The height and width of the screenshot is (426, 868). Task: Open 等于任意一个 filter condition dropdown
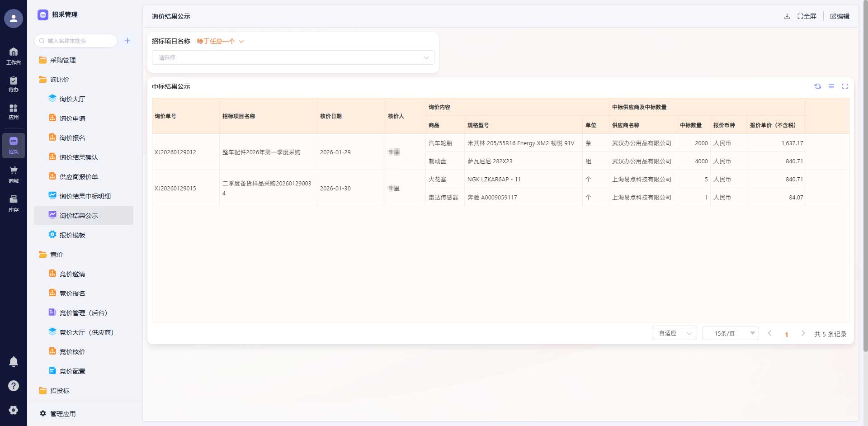[220, 41]
